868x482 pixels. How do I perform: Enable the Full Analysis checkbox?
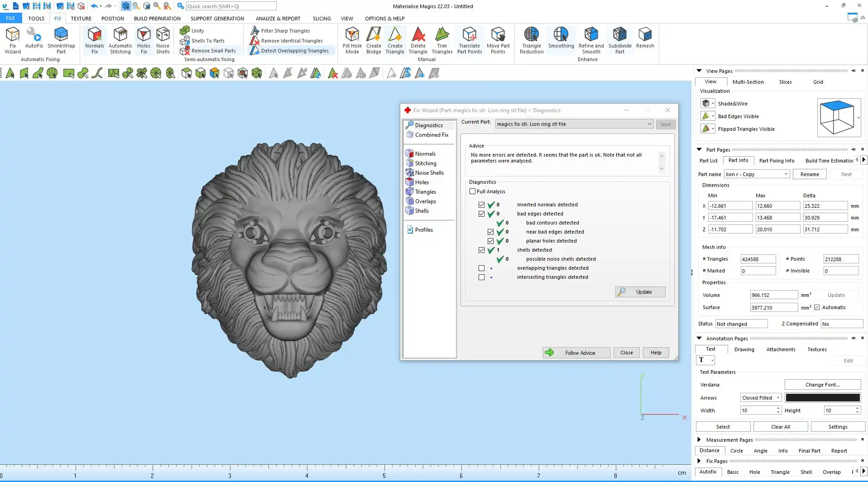(473, 191)
